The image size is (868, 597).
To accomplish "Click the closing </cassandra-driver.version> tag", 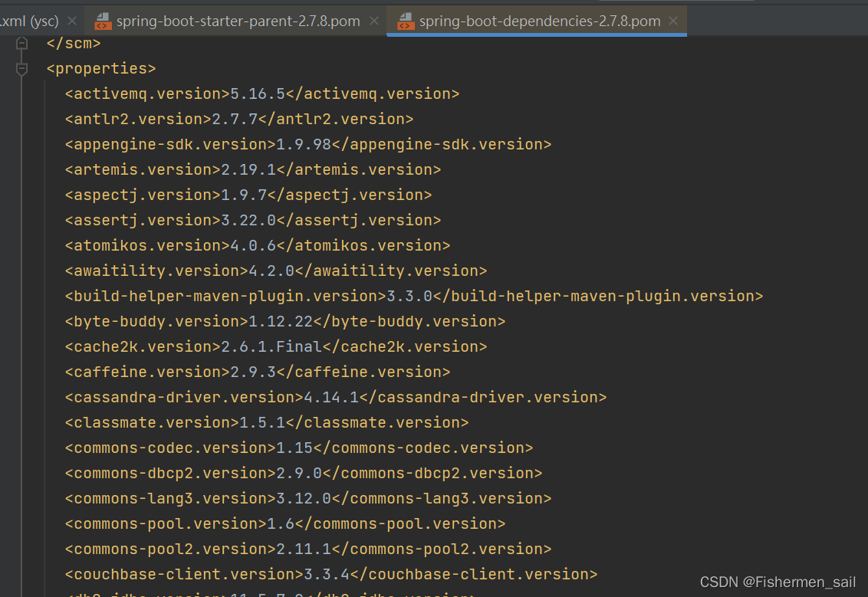I will click(483, 397).
